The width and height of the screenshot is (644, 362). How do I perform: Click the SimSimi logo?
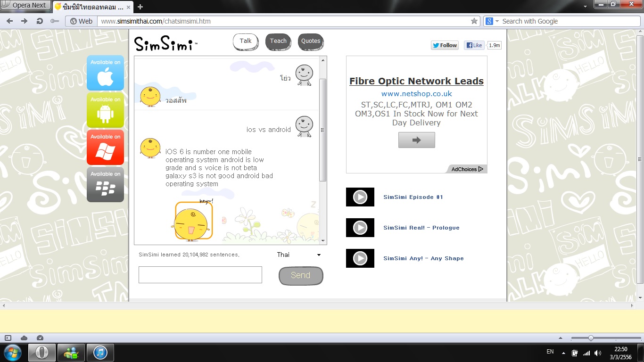(x=165, y=43)
